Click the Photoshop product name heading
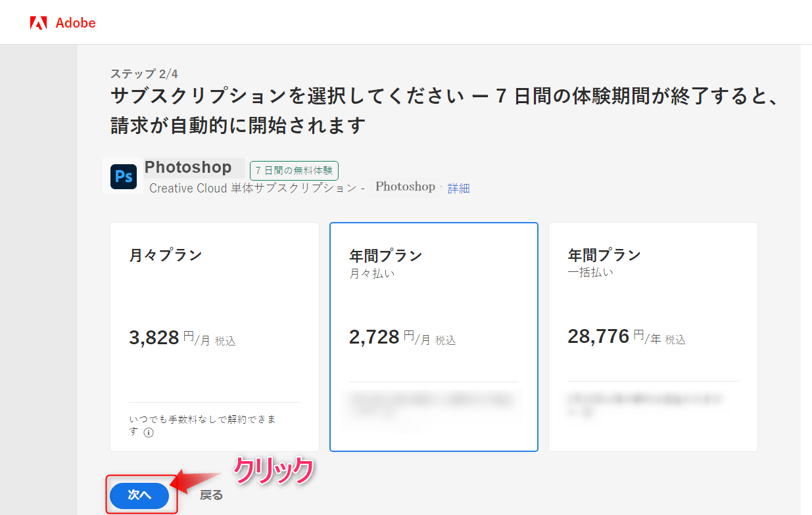The width and height of the screenshot is (812, 515). (188, 168)
